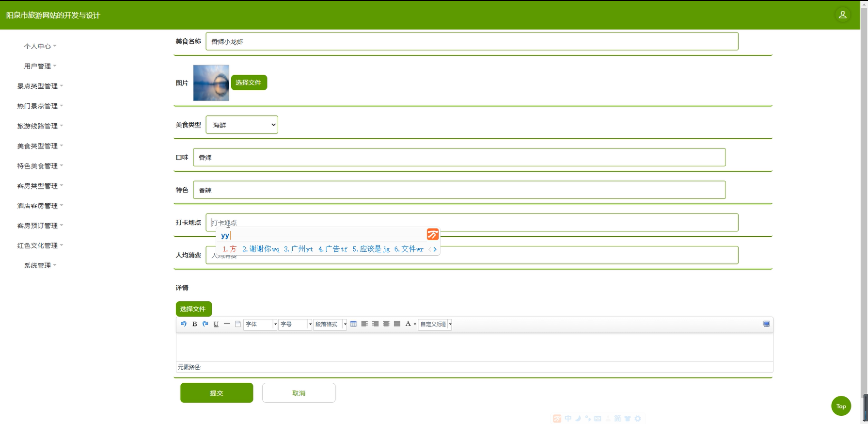This screenshot has width=868, height=424.
Task: Justify text in the editor
Action: tap(397, 324)
